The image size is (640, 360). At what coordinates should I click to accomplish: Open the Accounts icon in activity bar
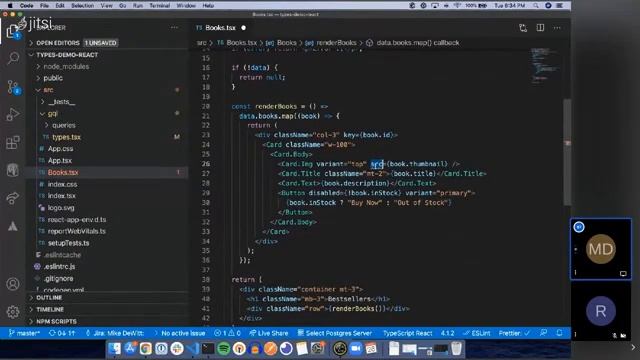pyautogui.click(x=13, y=284)
